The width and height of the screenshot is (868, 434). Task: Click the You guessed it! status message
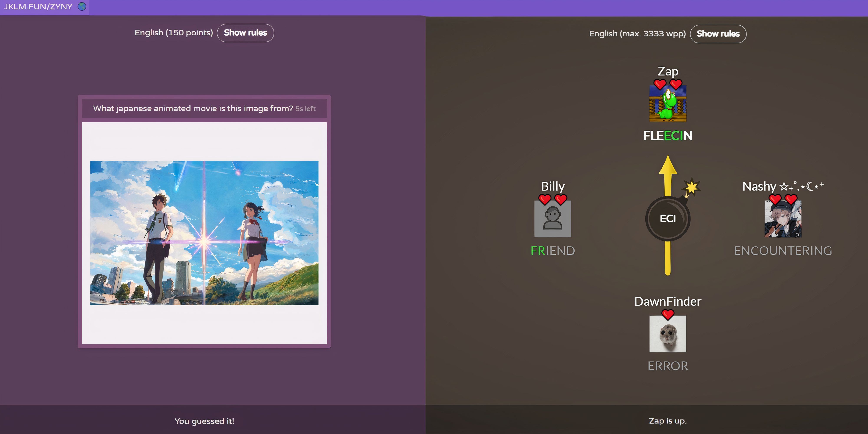(204, 421)
